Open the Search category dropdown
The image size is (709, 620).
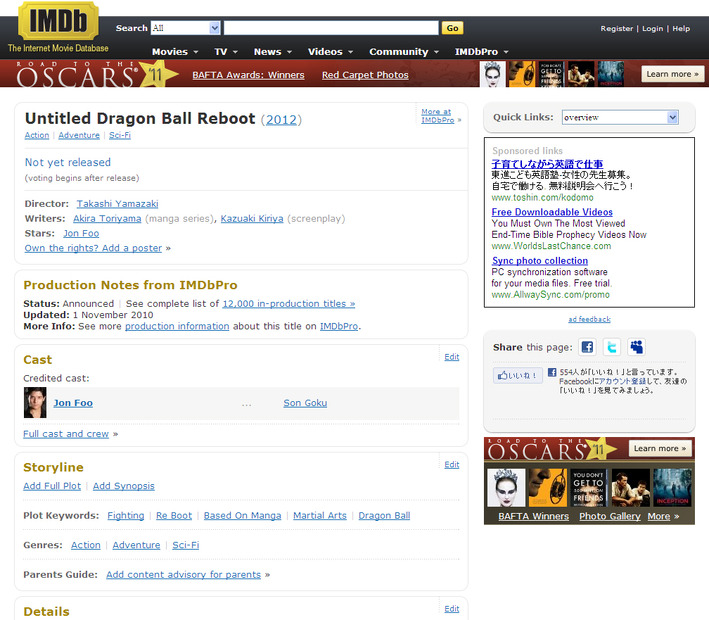pyautogui.click(x=185, y=28)
